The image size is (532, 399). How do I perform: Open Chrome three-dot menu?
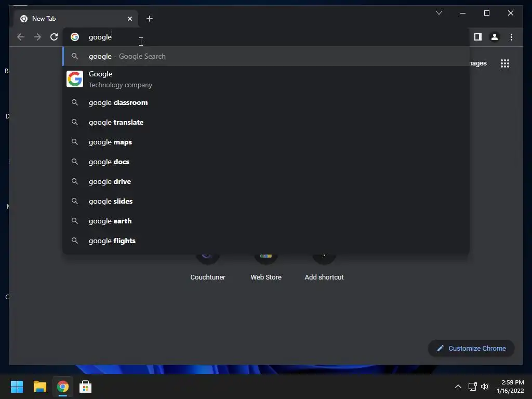(x=511, y=37)
